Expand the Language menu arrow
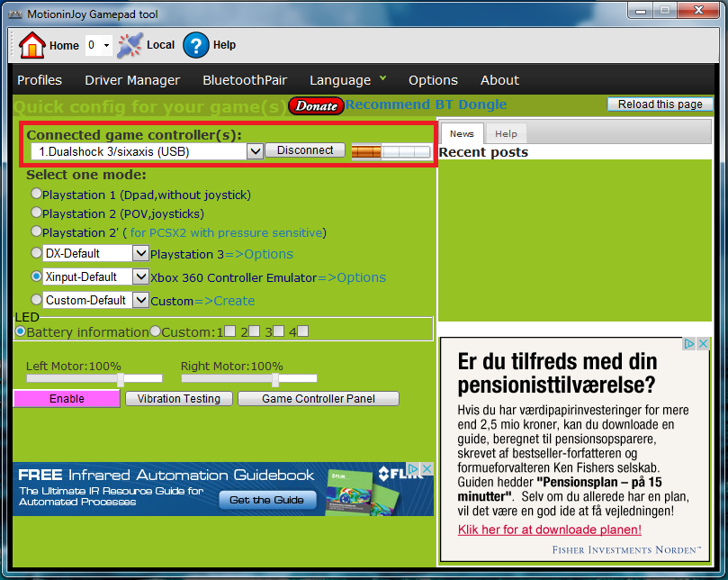The width and height of the screenshot is (728, 580). tap(382, 78)
